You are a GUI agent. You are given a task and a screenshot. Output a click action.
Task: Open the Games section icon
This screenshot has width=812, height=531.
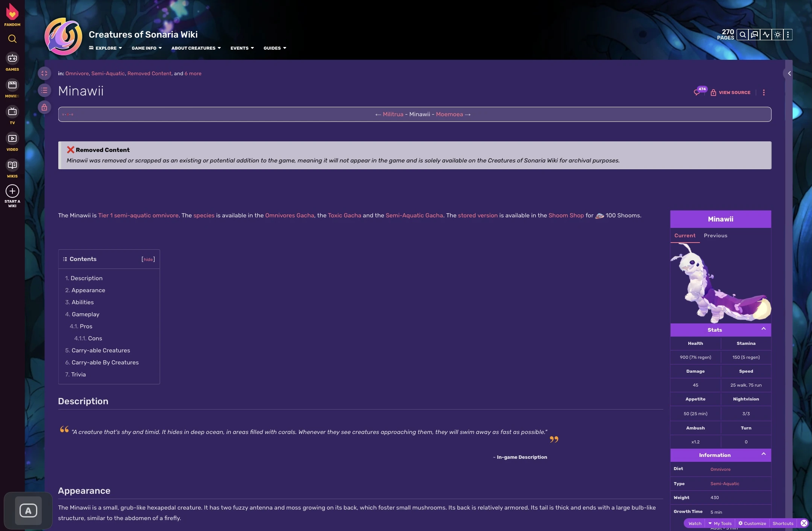[x=12, y=58]
